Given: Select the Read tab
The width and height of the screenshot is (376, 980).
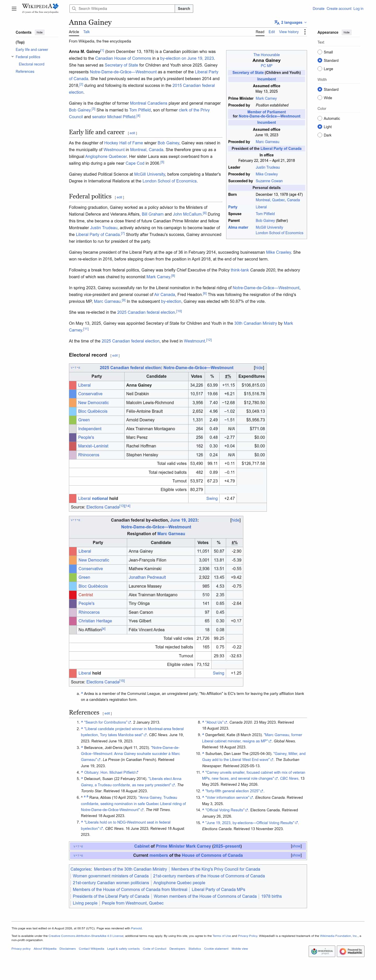Looking at the screenshot, I should point(260,32).
